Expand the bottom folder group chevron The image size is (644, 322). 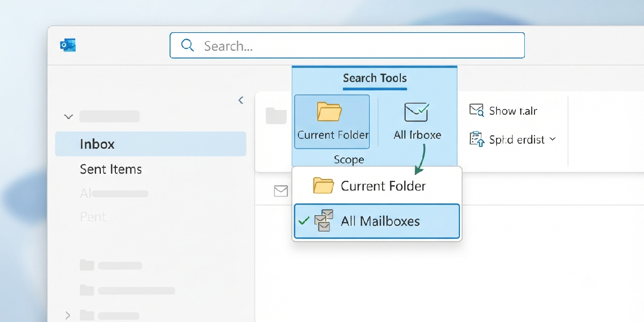click(x=68, y=315)
